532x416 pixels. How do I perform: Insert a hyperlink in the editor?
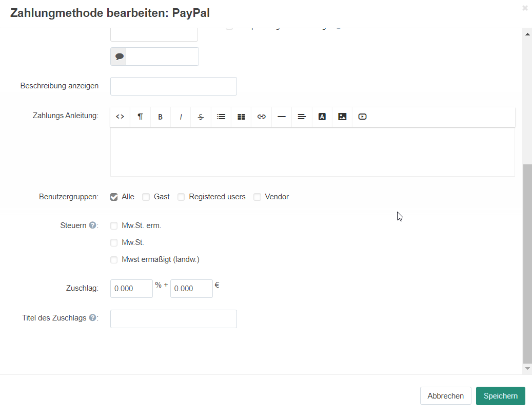[x=261, y=117]
